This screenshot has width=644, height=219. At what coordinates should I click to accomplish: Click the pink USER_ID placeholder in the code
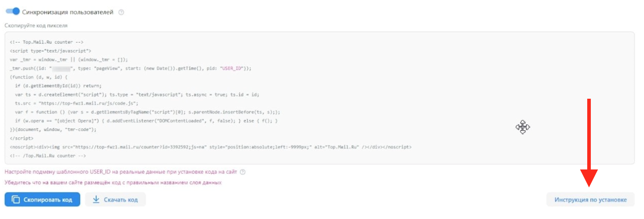point(233,68)
